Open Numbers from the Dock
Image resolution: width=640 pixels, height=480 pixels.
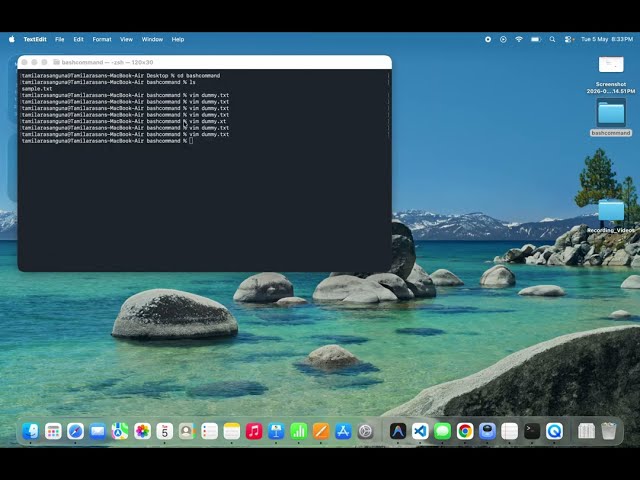click(x=299, y=431)
